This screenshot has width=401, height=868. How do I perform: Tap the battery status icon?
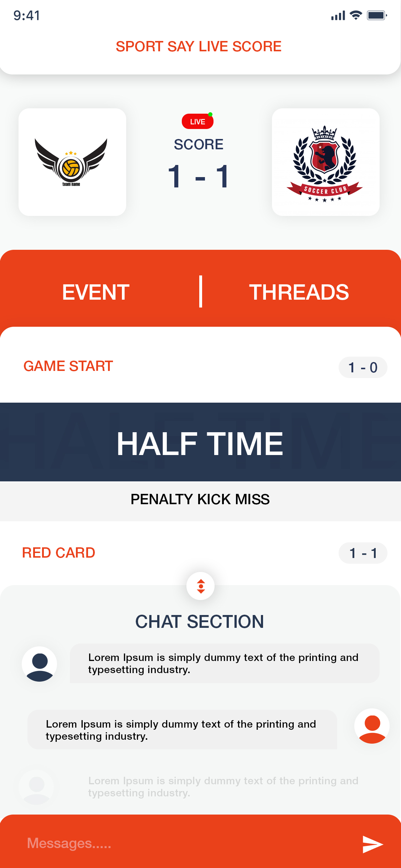click(377, 15)
